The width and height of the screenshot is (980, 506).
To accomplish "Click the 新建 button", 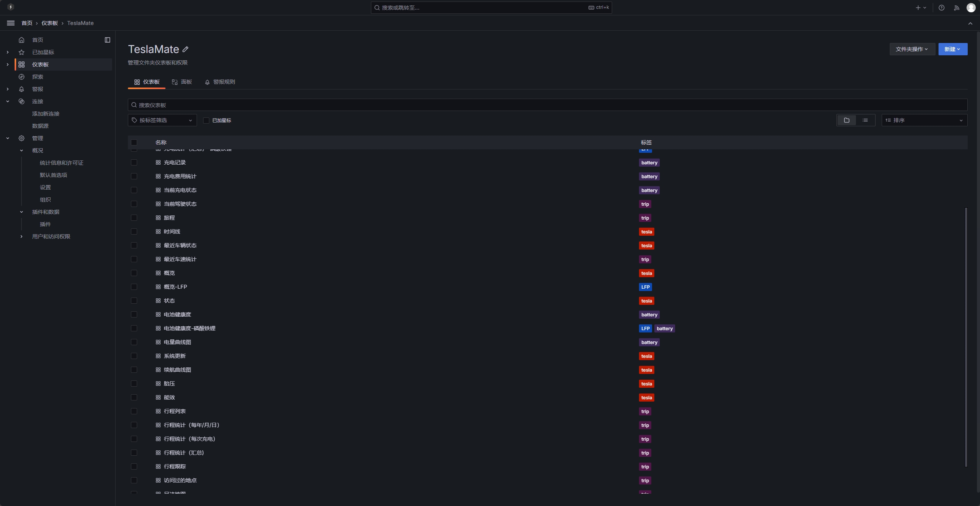I will (x=953, y=49).
